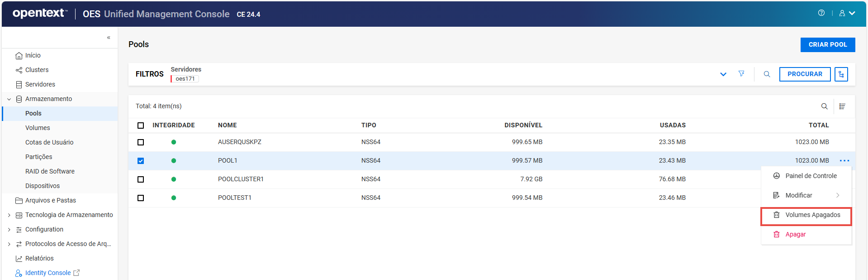Expand the filters chevron dropdown
The height and width of the screenshot is (280, 868).
[723, 74]
